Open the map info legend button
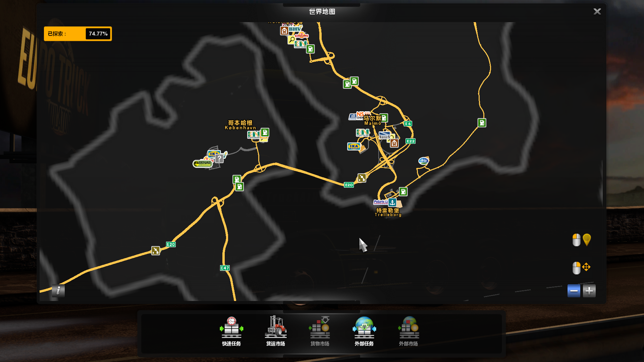The height and width of the screenshot is (362, 644). pyautogui.click(x=58, y=290)
